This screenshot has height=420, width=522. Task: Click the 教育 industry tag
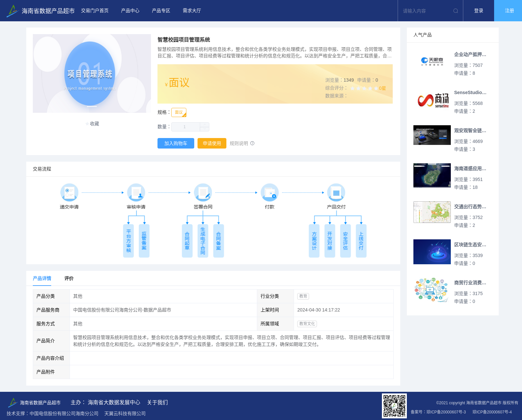[303, 296]
